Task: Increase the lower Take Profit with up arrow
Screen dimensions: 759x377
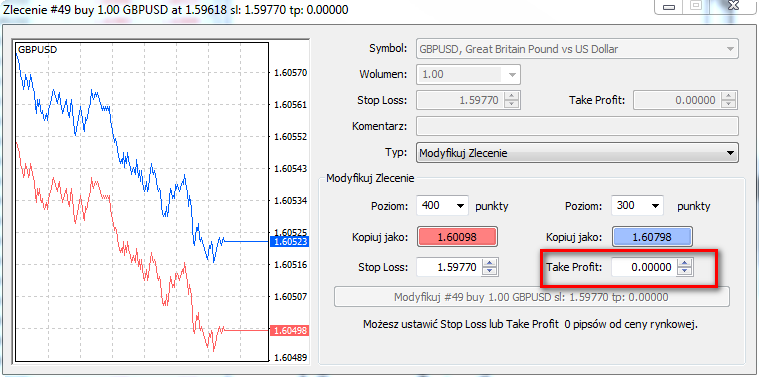Action: pos(684,263)
